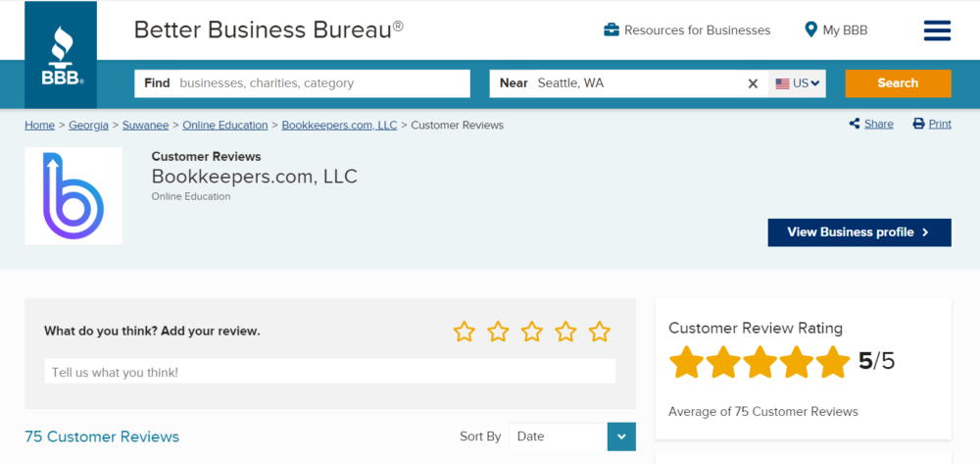Click the briefcase icon beside Resources for Businesses
The width and height of the screenshot is (980, 464).
[612, 30]
